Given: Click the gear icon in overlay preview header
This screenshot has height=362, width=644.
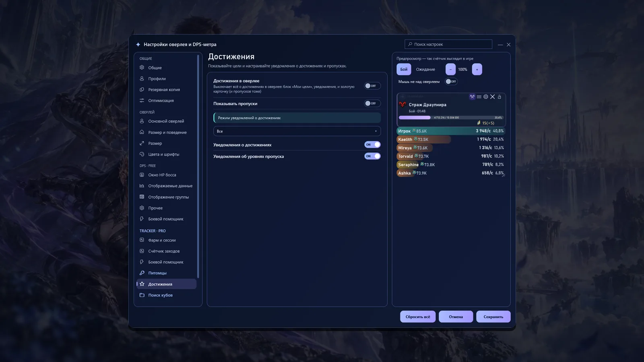Looking at the screenshot, I should [x=486, y=97].
